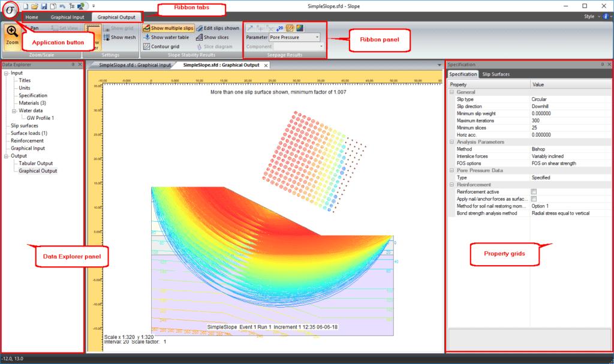Switch to the Graphical Input ribbon tab
Screen dimensions: 614x364
click(x=67, y=17)
